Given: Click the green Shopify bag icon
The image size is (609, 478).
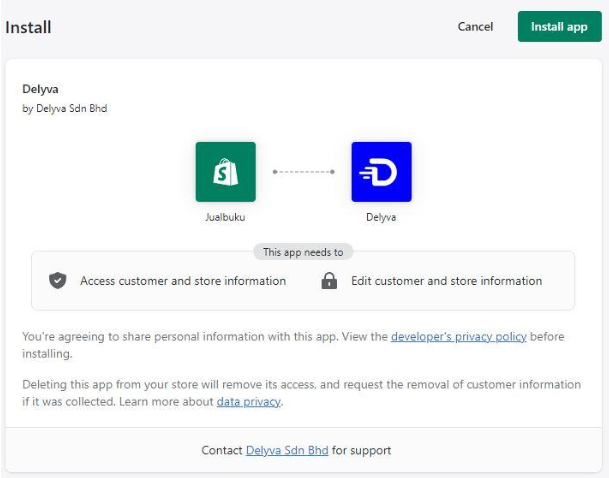Looking at the screenshot, I should [226, 172].
